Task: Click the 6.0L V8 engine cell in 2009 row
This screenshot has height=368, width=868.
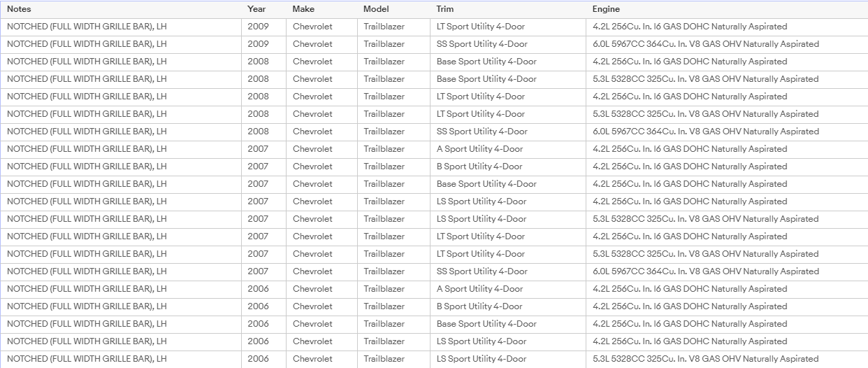Action: click(706, 44)
